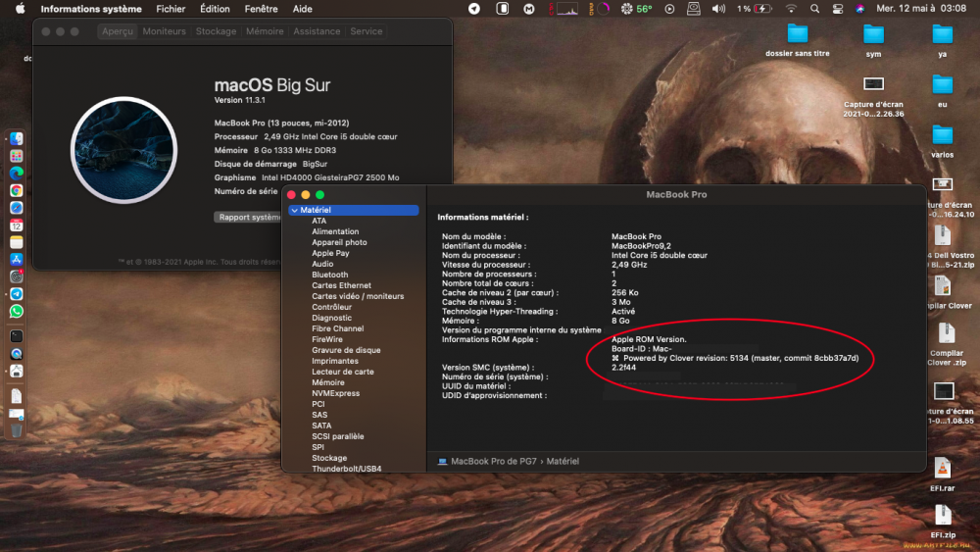
Task: Open System Preferences with red badge in dock
Action: point(17,276)
